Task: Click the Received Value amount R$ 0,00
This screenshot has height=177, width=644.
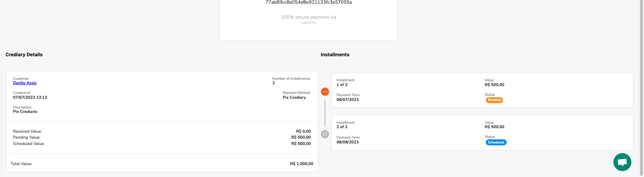Action: (303, 132)
